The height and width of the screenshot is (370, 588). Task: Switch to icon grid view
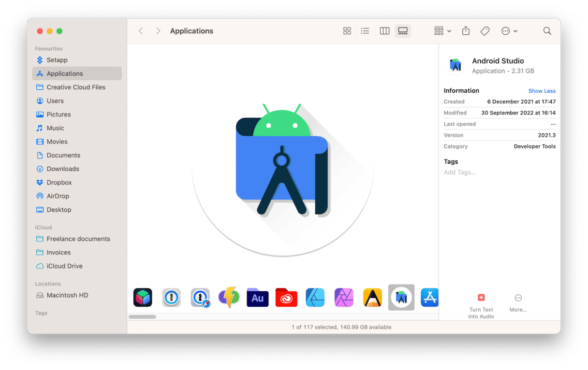pyautogui.click(x=347, y=31)
